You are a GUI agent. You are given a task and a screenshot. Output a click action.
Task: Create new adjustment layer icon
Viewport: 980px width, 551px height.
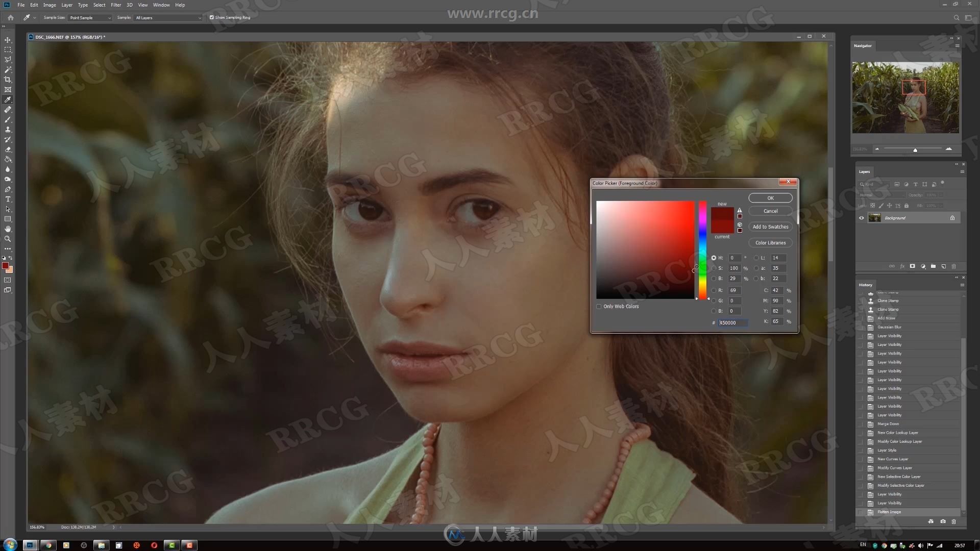[x=923, y=266]
